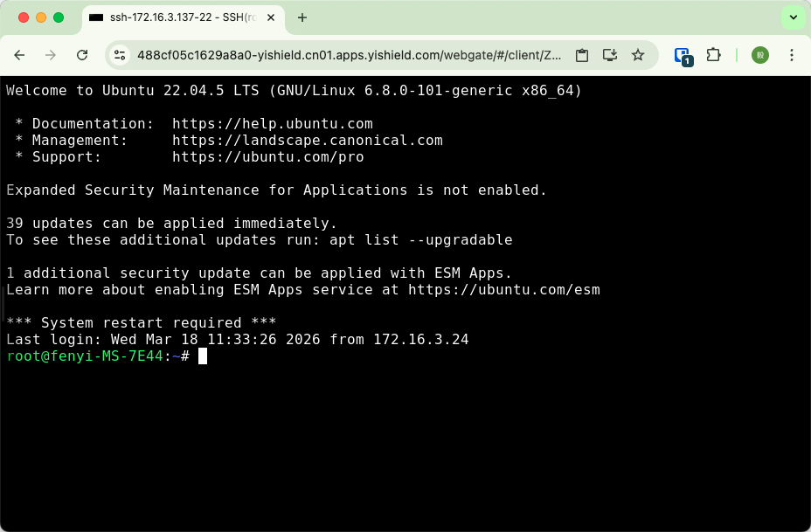Reload the current page
811x532 pixels.
[82, 55]
